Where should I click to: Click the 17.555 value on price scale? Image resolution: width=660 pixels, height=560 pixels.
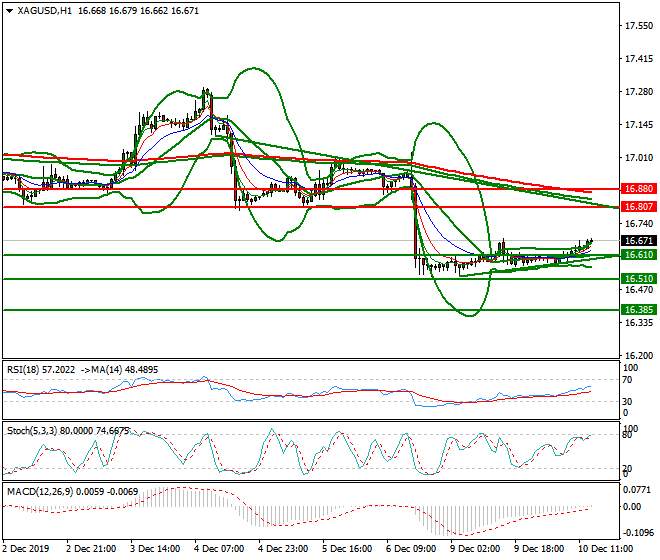(x=636, y=26)
